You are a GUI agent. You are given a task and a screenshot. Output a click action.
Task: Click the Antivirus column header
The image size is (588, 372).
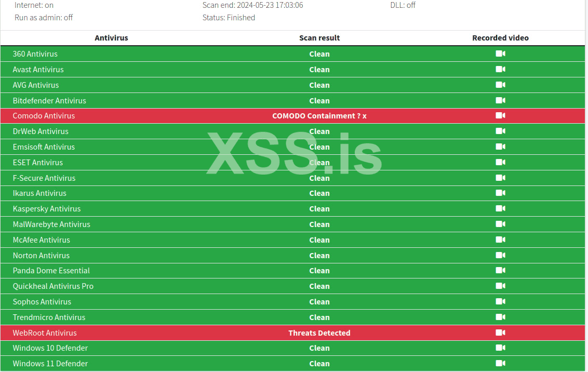pos(111,38)
